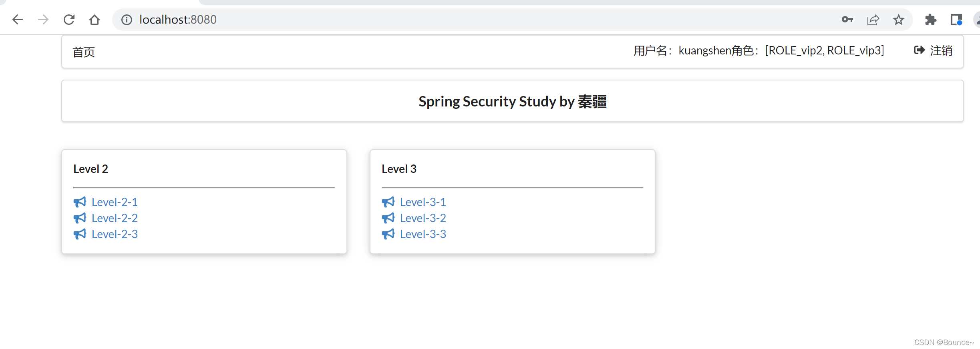Click the logout arrow icon beside 注销
The height and width of the screenshot is (349, 980).
pyautogui.click(x=920, y=50)
